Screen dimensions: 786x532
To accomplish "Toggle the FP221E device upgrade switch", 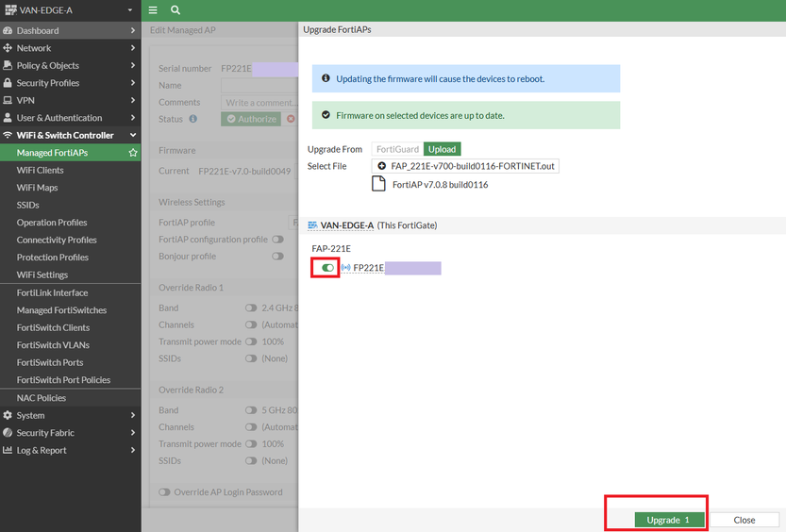I will (327, 268).
